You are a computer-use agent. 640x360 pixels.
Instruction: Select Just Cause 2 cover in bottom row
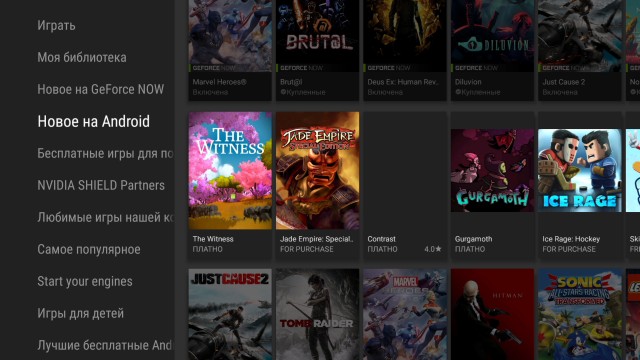(x=230, y=314)
